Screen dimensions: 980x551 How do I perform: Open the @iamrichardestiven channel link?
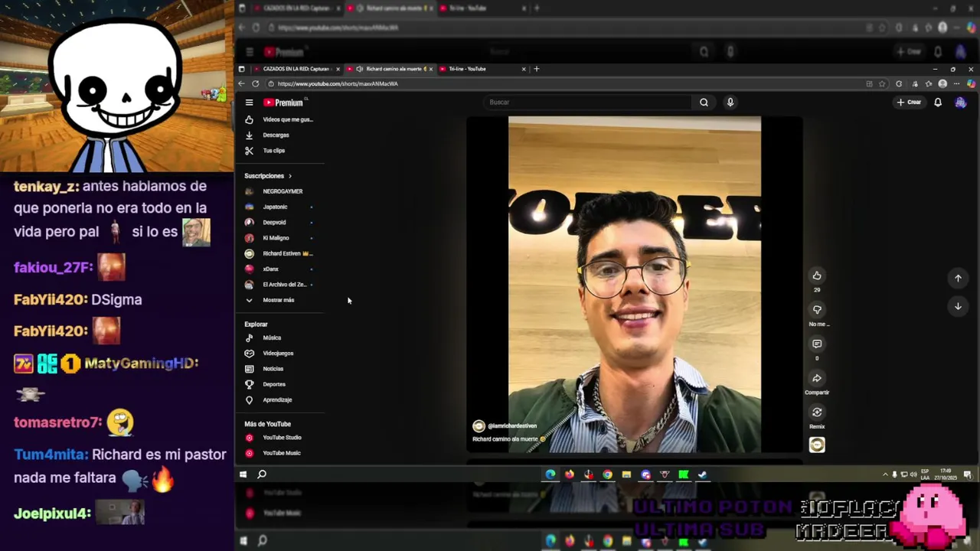[512, 425]
